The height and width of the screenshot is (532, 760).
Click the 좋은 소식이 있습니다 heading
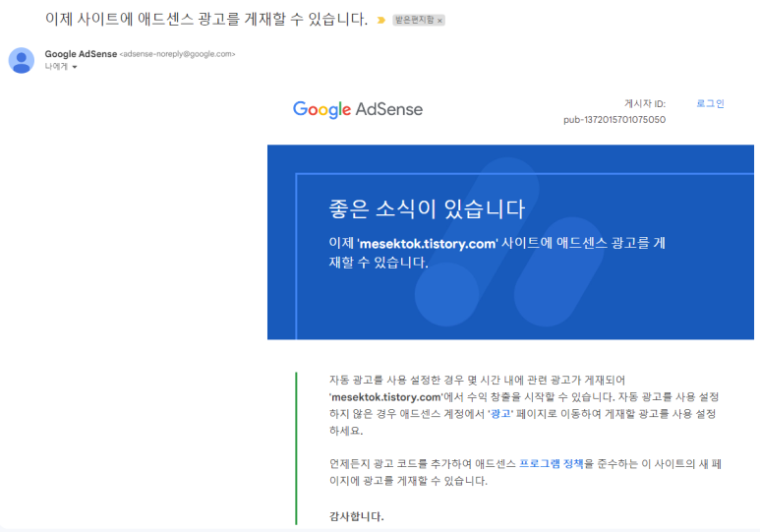[427, 209]
